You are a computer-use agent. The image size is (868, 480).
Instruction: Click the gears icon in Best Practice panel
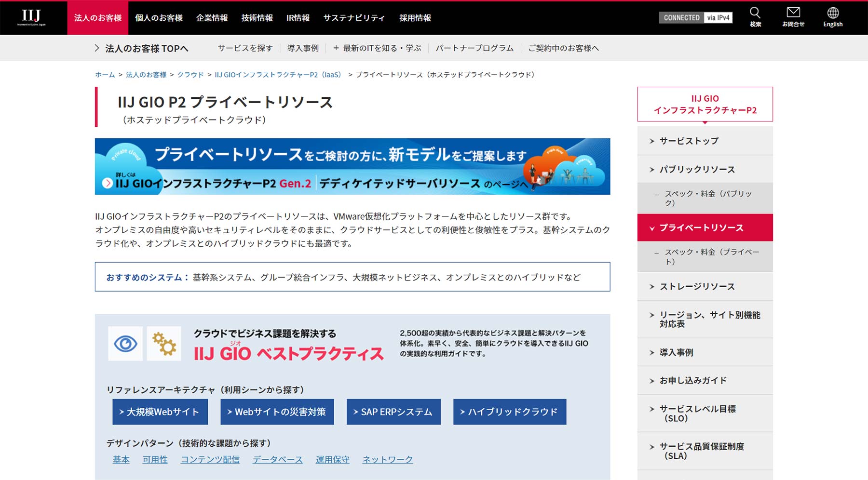click(164, 344)
